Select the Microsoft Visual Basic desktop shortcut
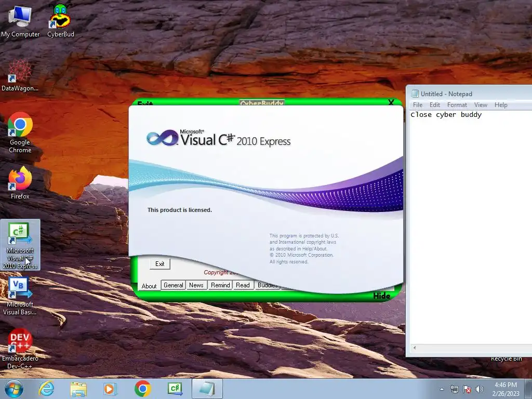Screen dimensions: 532x399 point(20,297)
